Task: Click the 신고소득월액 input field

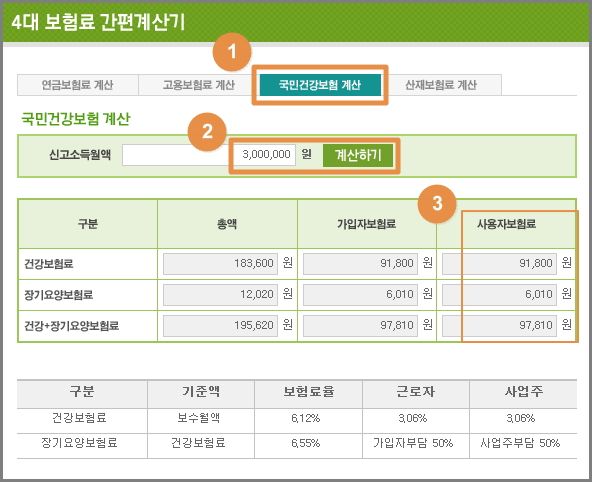Action: pos(209,155)
